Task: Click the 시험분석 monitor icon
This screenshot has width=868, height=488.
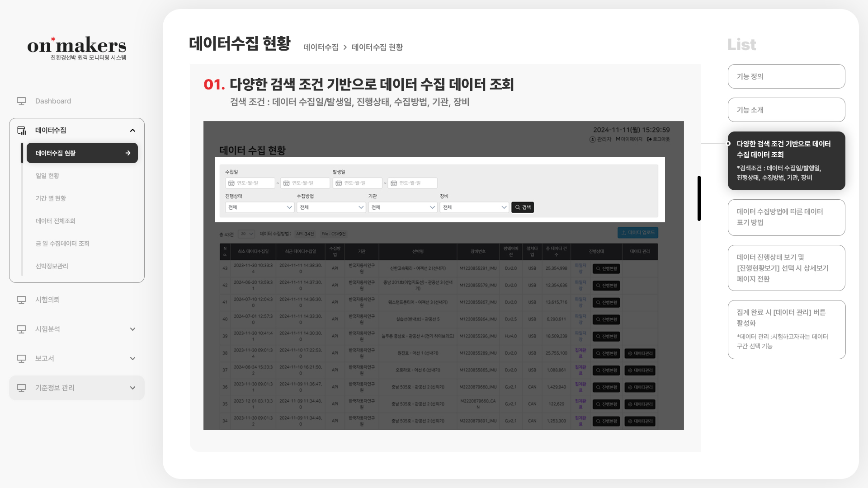Action: point(21,329)
